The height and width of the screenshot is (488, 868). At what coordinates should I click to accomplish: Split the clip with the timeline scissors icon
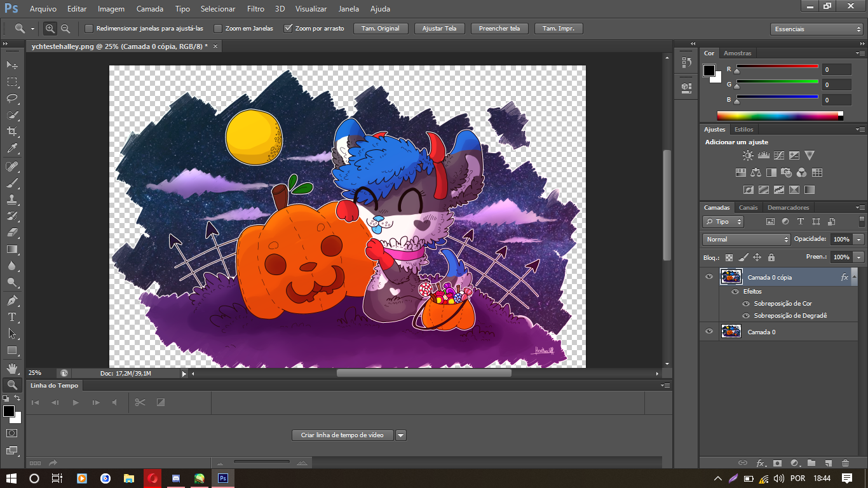pyautogui.click(x=140, y=402)
